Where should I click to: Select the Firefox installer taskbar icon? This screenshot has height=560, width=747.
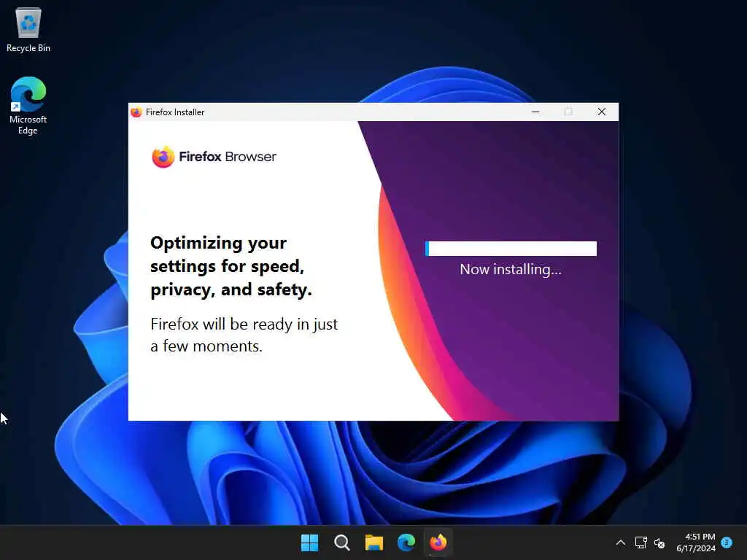click(438, 542)
